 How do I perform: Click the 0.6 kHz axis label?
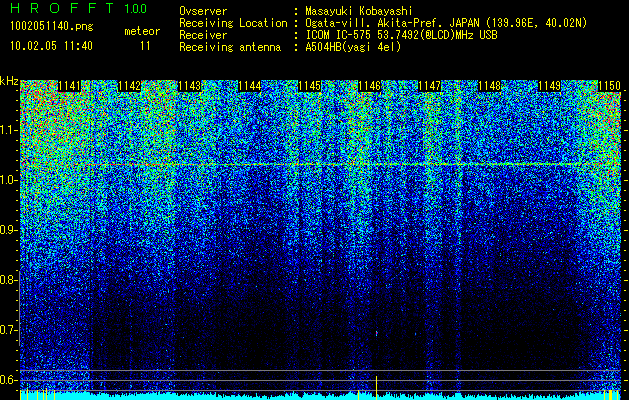coord(8,380)
